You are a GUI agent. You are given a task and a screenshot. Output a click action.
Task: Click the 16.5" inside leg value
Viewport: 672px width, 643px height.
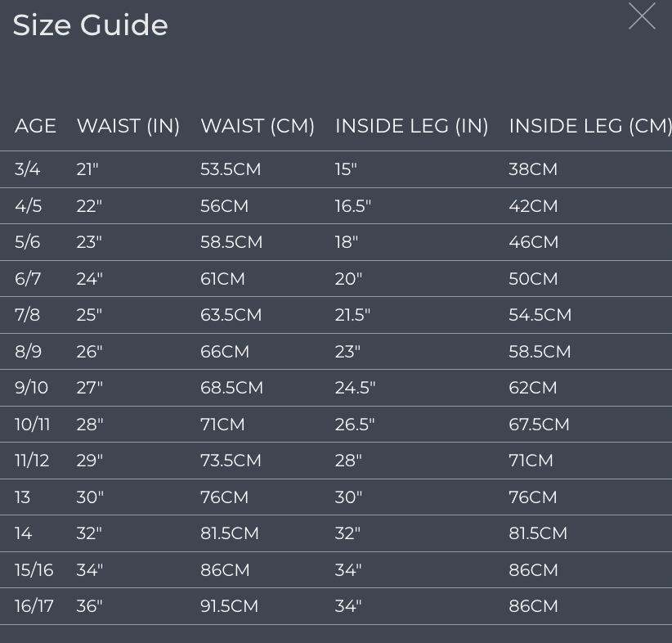coord(353,206)
